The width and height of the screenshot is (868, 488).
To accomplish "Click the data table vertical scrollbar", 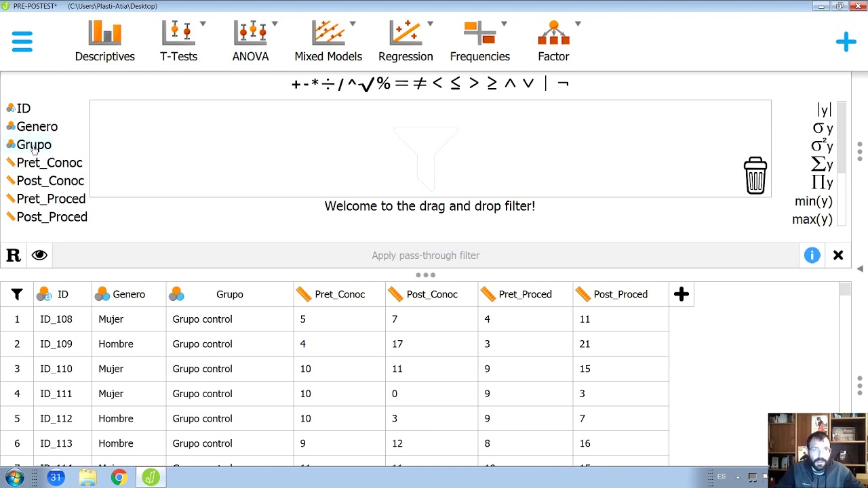I will click(x=845, y=290).
